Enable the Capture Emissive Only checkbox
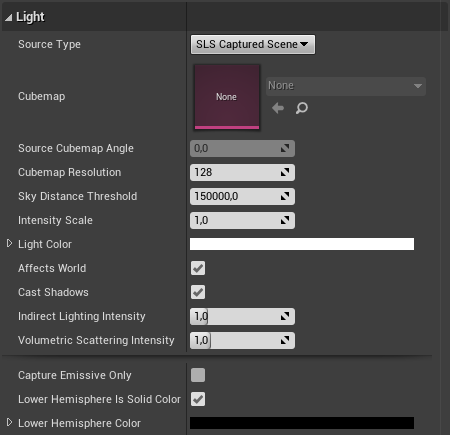Image resolution: width=450 pixels, height=435 pixels. tap(198, 375)
